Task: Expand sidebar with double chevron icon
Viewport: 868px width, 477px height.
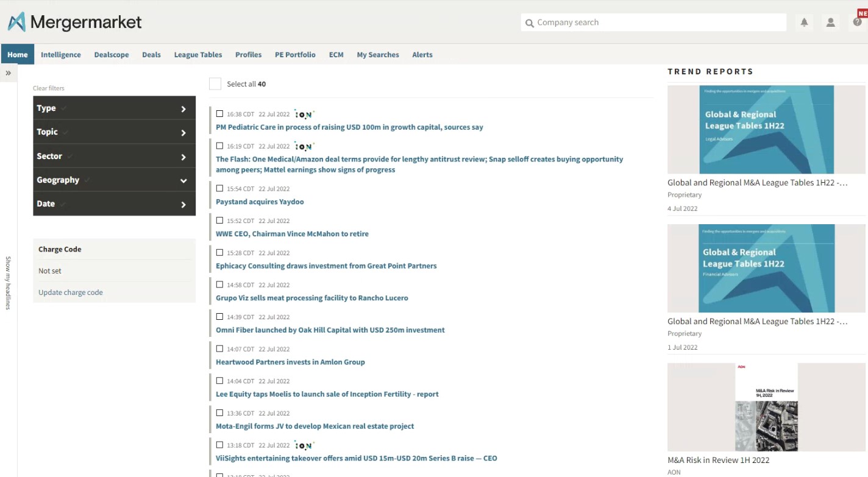Action: pyautogui.click(x=9, y=73)
